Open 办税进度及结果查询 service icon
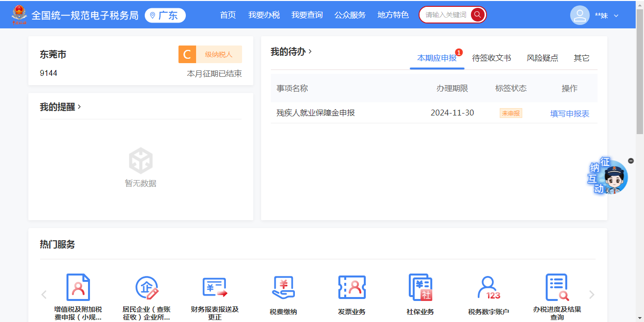This screenshot has width=644, height=322. (x=557, y=287)
